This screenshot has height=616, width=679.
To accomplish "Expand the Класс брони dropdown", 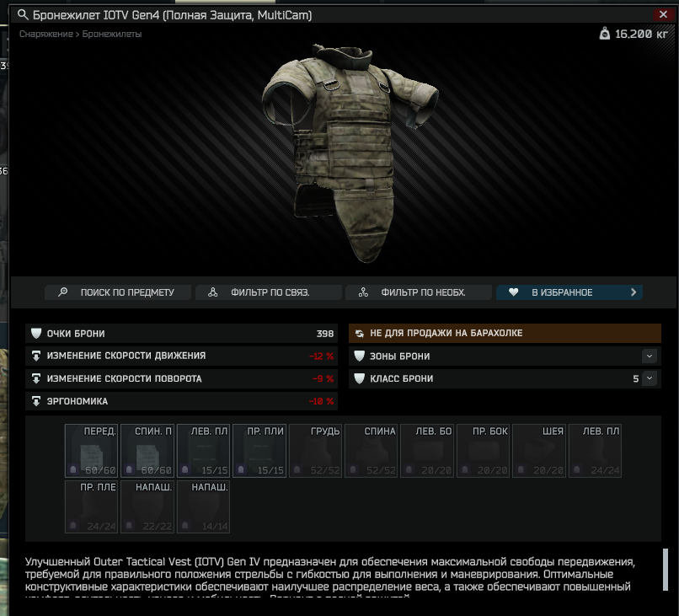I will (x=650, y=378).
